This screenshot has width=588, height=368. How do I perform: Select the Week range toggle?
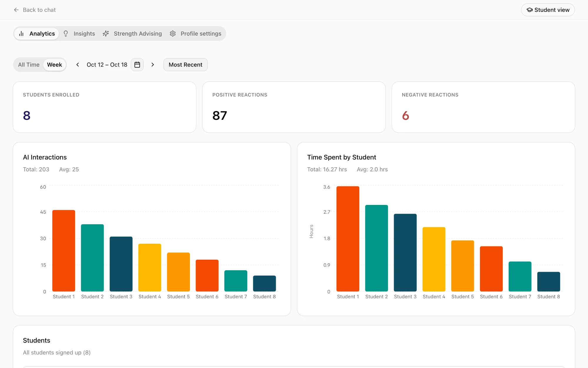tap(55, 65)
